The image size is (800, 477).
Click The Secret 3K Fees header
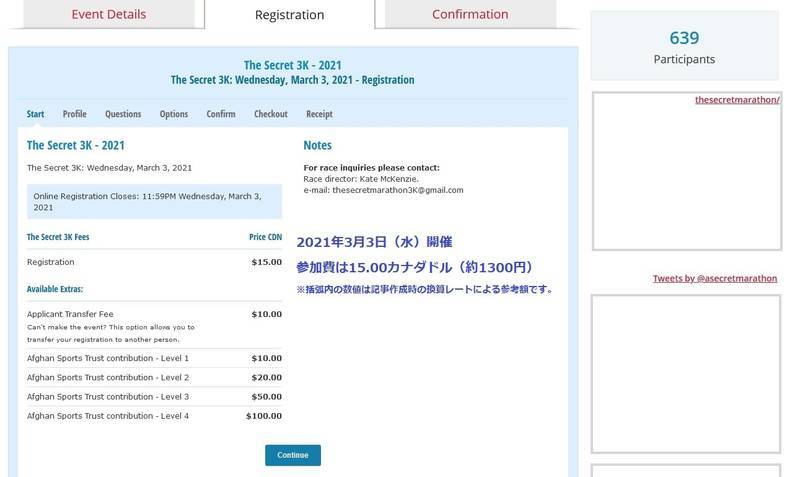pyautogui.click(x=58, y=237)
